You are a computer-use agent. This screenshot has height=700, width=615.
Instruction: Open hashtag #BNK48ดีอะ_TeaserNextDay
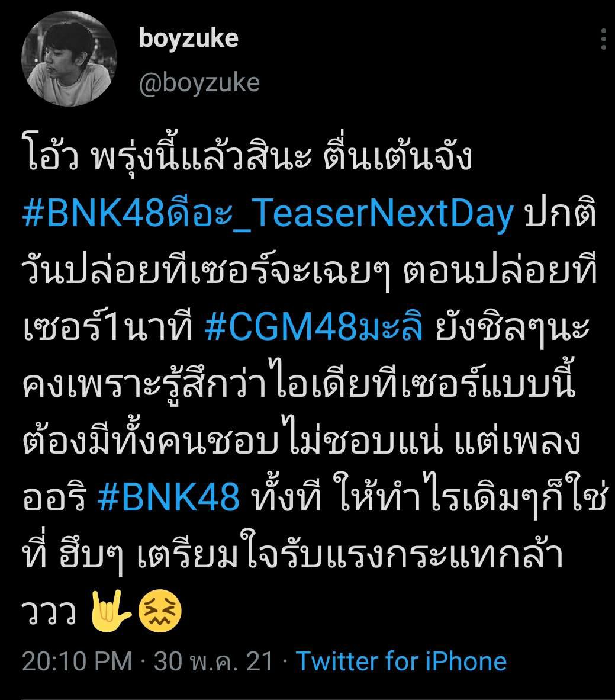[x=268, y=214]
